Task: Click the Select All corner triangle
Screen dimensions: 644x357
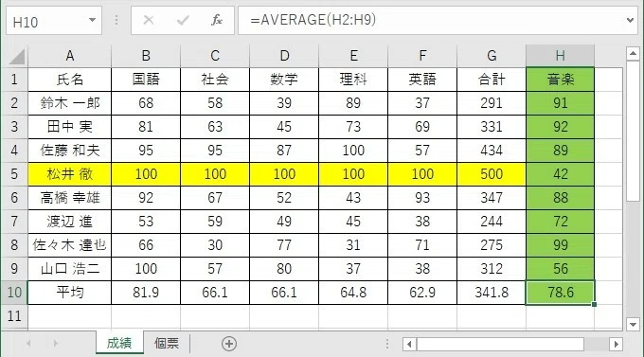Action: tap(17, 57)
